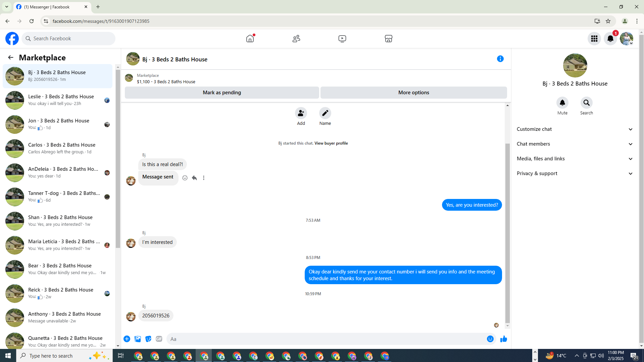This screenshot has width=644, height=362.
Task: Open the Windows Start menu
Action: click(8, 356)
